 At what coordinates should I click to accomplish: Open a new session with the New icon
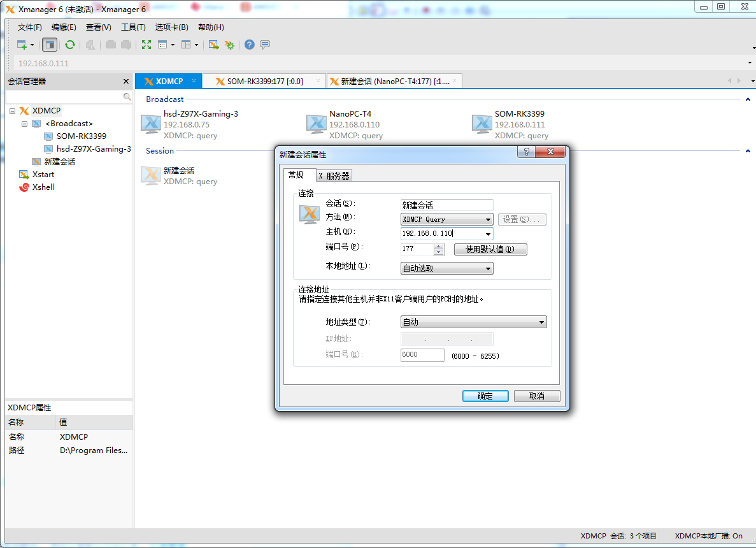coord(20,45)
